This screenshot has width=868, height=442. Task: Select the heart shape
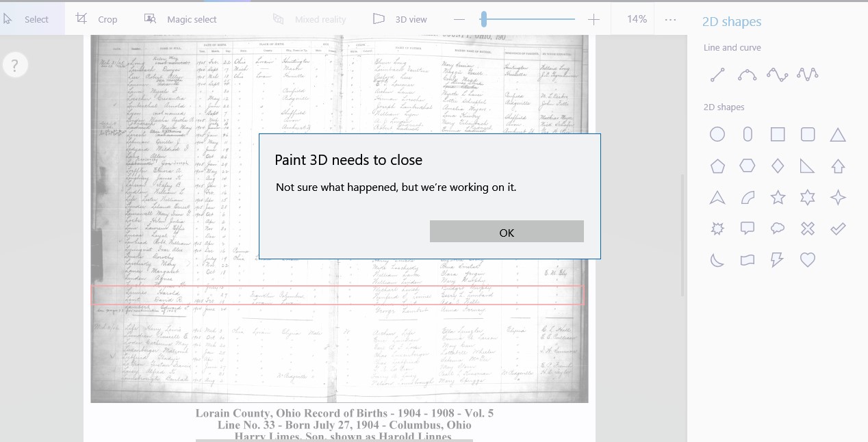[807, 259]
